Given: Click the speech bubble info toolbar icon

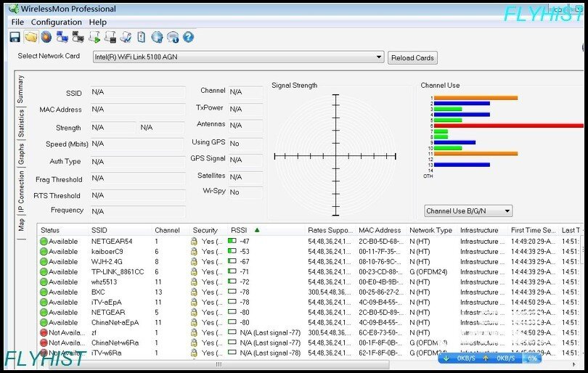Looking at the screenshot, I should click(173, 37).
